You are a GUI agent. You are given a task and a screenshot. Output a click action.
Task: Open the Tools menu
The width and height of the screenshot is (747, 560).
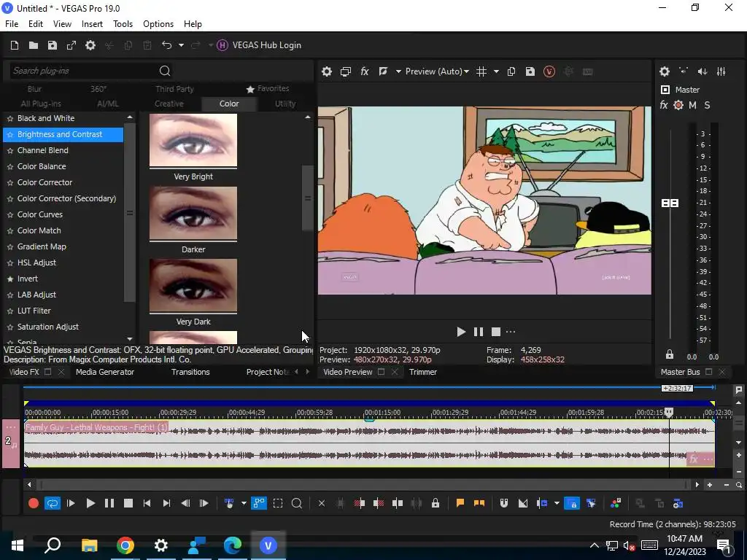point(123,24)
